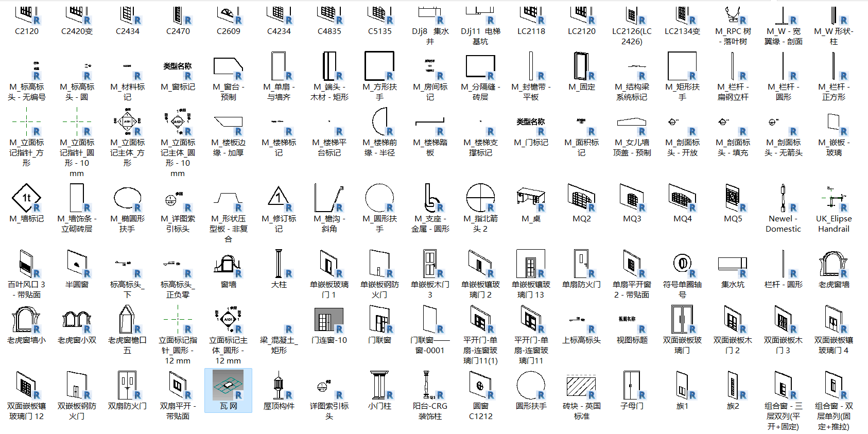Select M_立面标记指针_方形 family
Image resolution: width=868 pixels, height=434 pixels.
[x=26, y=137]
